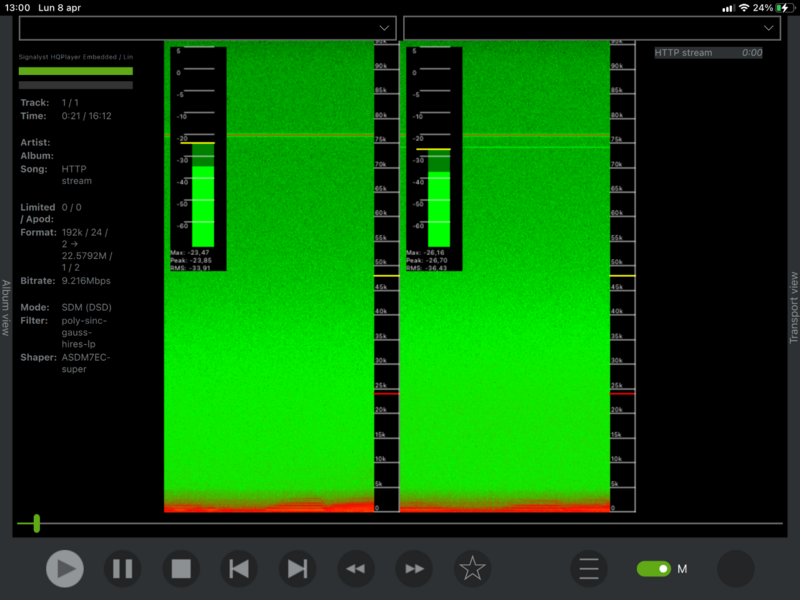Screen dimensions: 800x600
Task: Open the hamburger settings menu
Action: (589, 569)
